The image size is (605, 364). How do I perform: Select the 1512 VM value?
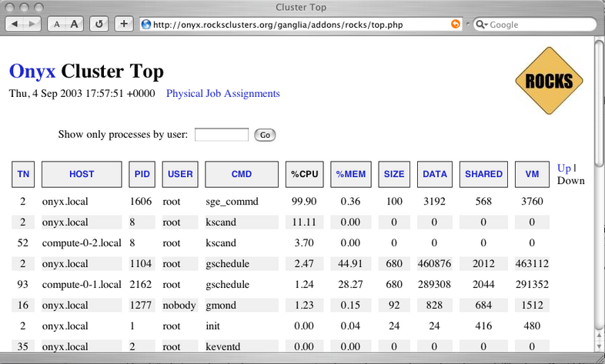532,306
